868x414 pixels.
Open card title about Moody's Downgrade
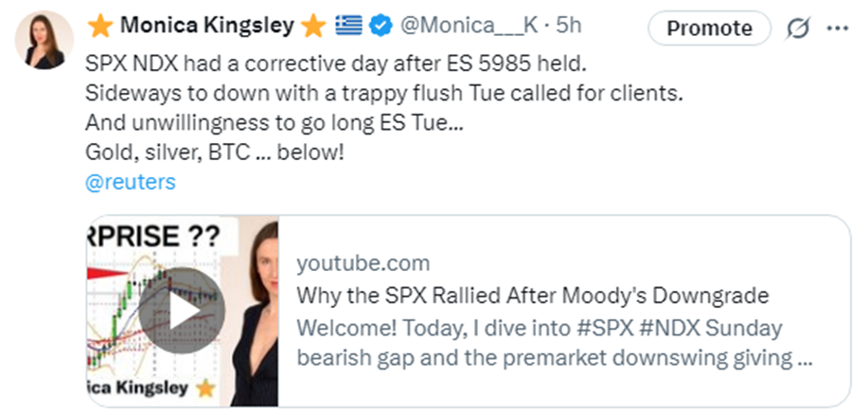tap(532, 295)
